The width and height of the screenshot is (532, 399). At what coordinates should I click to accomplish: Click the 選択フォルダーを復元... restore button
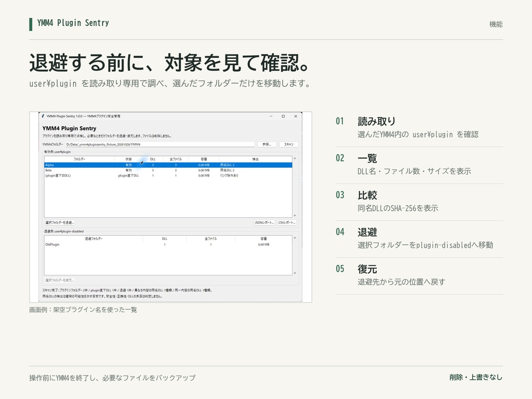tap(59, 280)
